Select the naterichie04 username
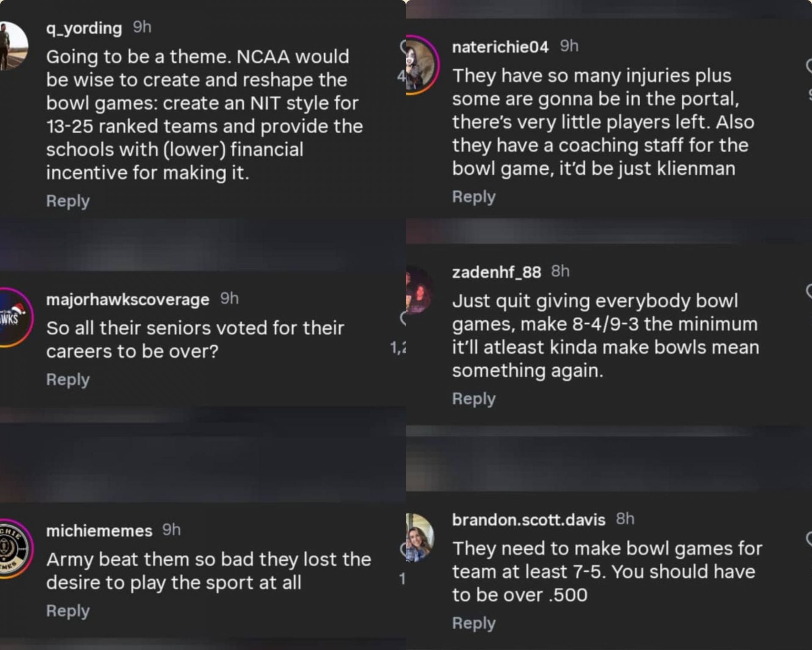Image resolution: width=812 pixels, height=650 pixels. coord(500,47)
